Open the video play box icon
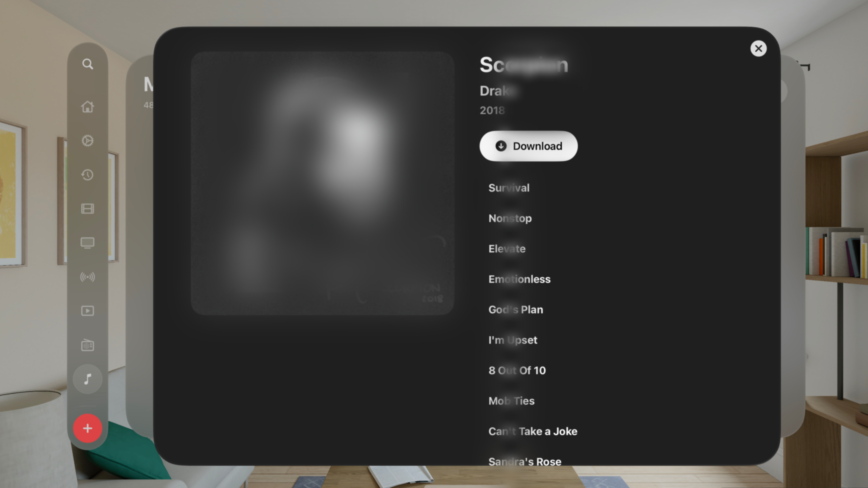 (88, 310)
